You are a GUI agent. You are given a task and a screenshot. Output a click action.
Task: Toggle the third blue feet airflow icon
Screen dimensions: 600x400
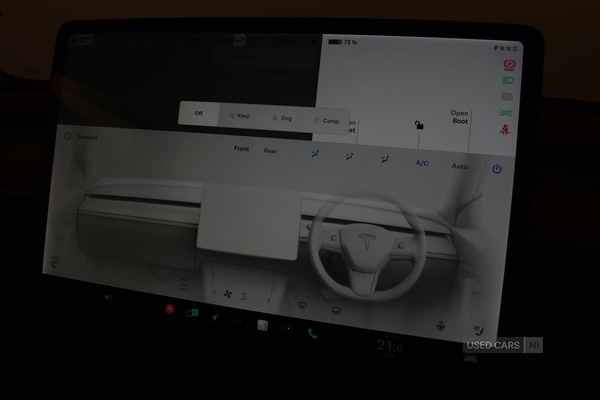(x=385, y=159)
